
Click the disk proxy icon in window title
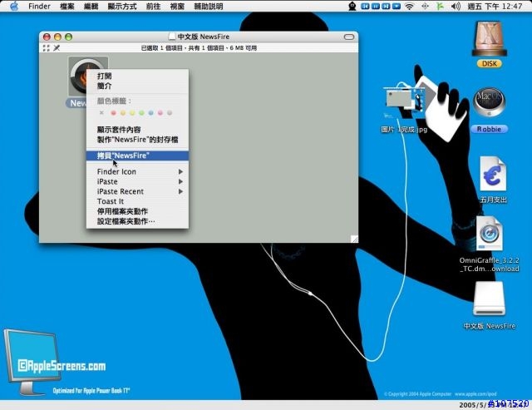coord(172,37)
